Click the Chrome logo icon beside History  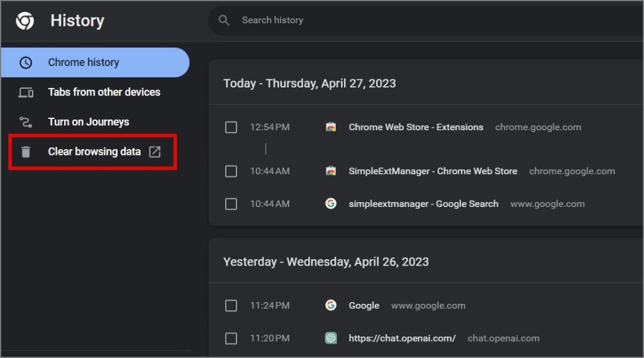(x=25, y=21)
